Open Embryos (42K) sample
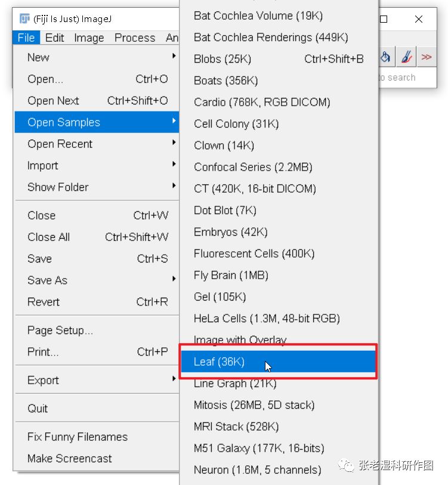448x485 pixels. 279,232
